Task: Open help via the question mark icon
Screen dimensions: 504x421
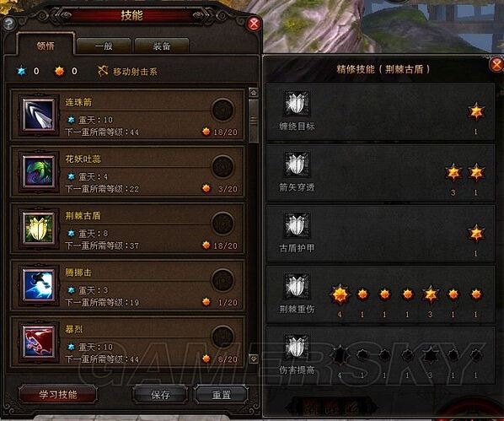Action: [8, 23]
